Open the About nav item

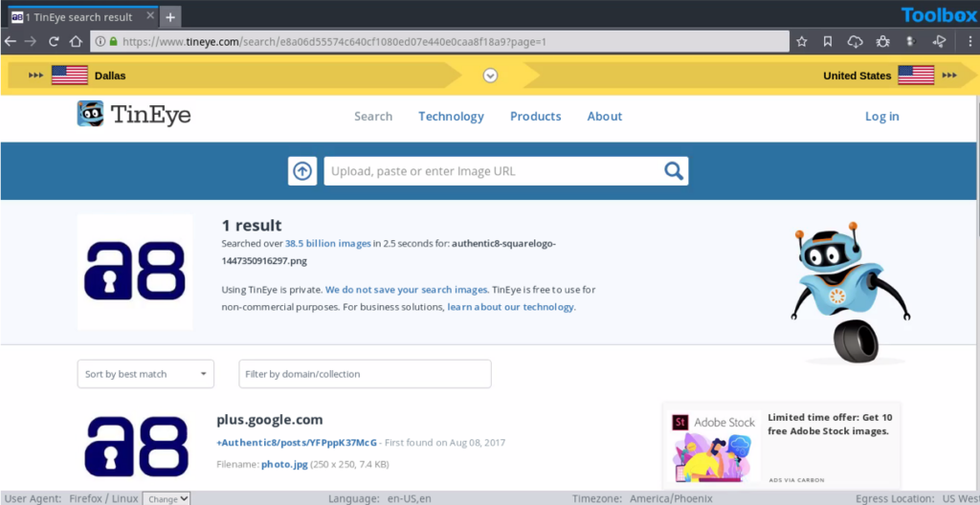click(605, 117)
